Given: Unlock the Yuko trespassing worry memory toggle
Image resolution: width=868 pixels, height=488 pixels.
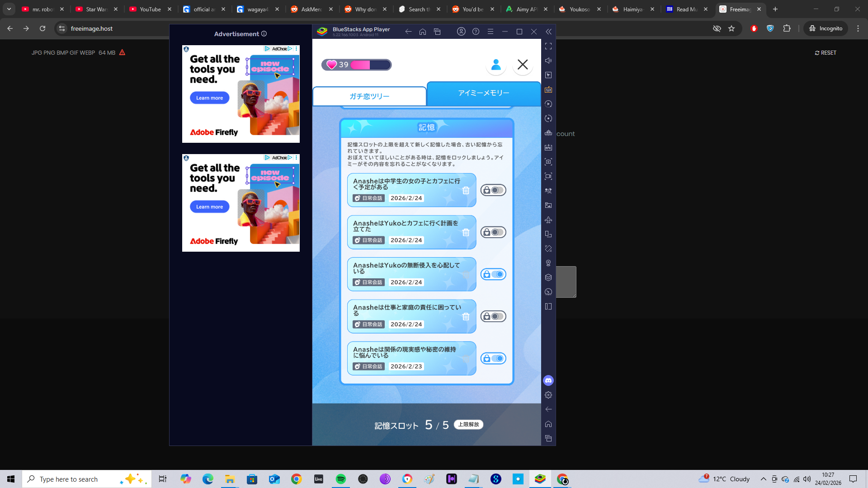Looking at the screenshot, I should click(493, 274).
